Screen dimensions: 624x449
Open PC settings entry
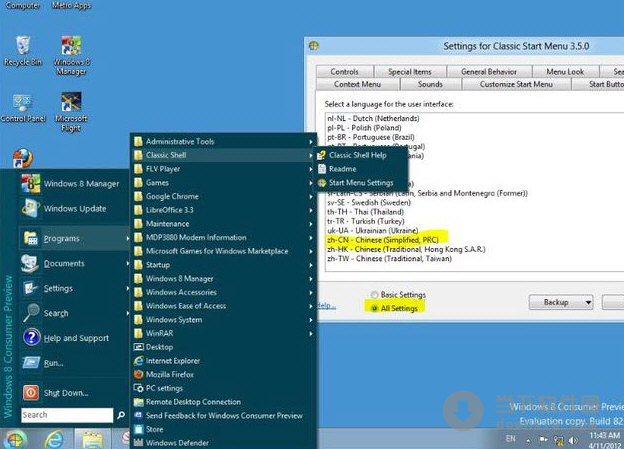click(x=223, y=388)
